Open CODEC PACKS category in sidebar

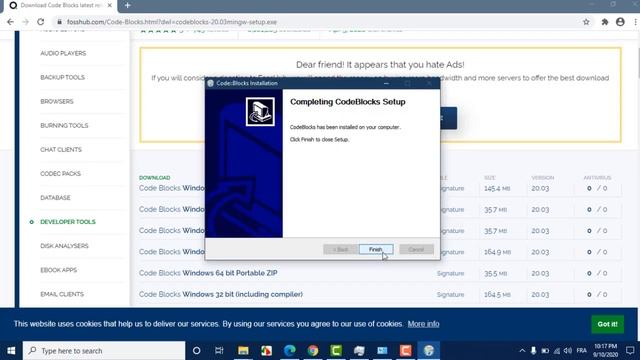click(60, 174)
